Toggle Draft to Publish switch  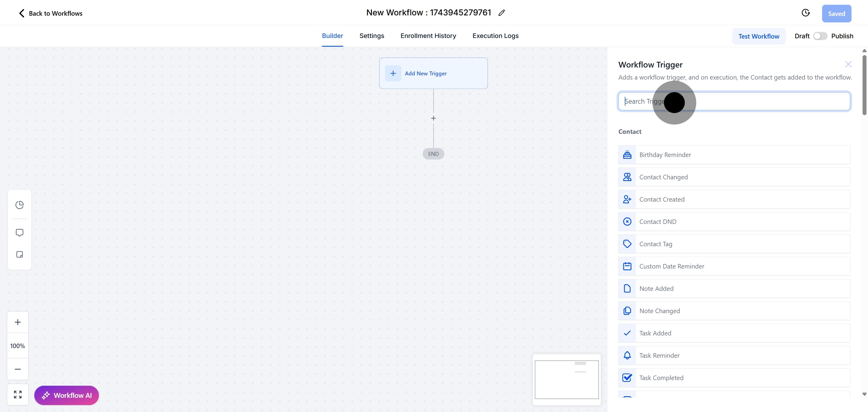[x=820, y=36]
